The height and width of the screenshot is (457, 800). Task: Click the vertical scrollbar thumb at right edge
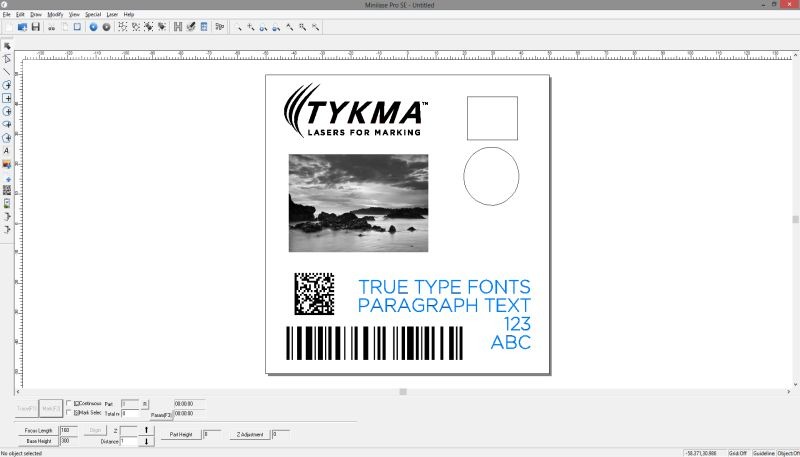pos(795,219)
